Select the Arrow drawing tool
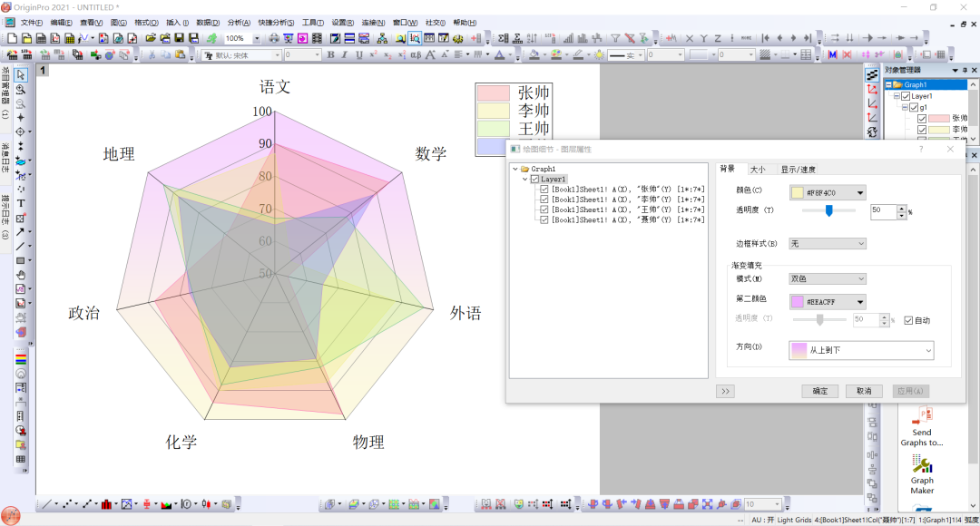This screenshot has height=526, width=980. (x=21, y=232)
